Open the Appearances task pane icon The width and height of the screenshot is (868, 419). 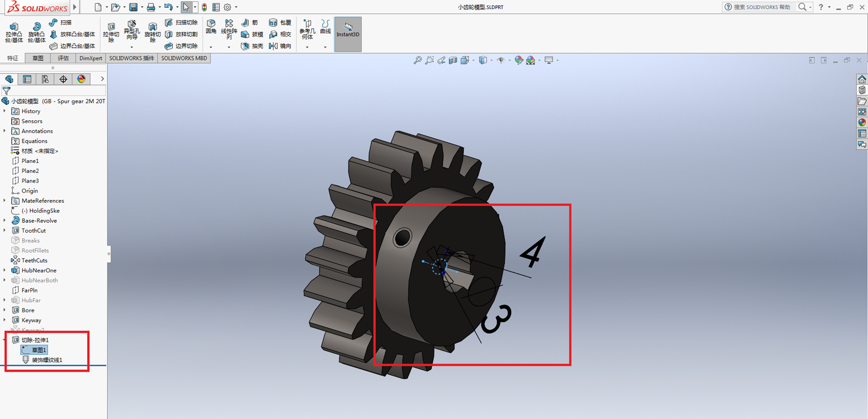coord(862,123)
